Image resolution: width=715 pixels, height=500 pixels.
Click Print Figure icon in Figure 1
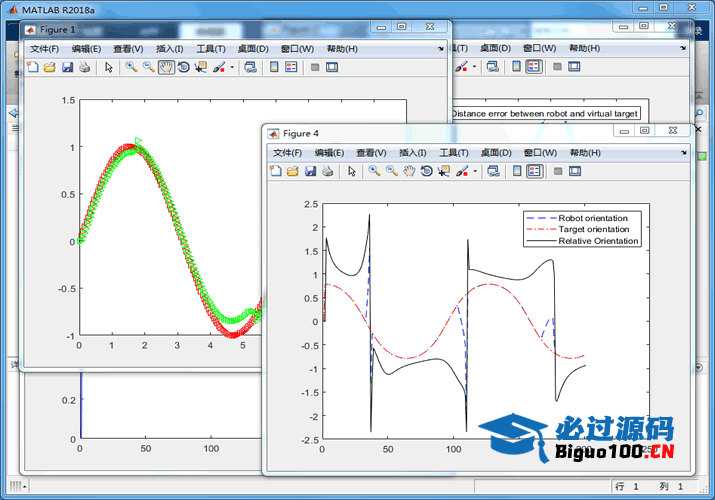tap(85, 67)
